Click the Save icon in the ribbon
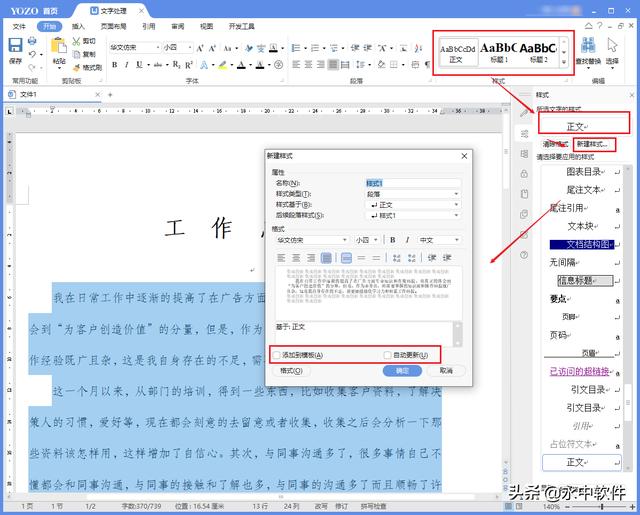Screen dimensions: 640x515 (16, 47)
